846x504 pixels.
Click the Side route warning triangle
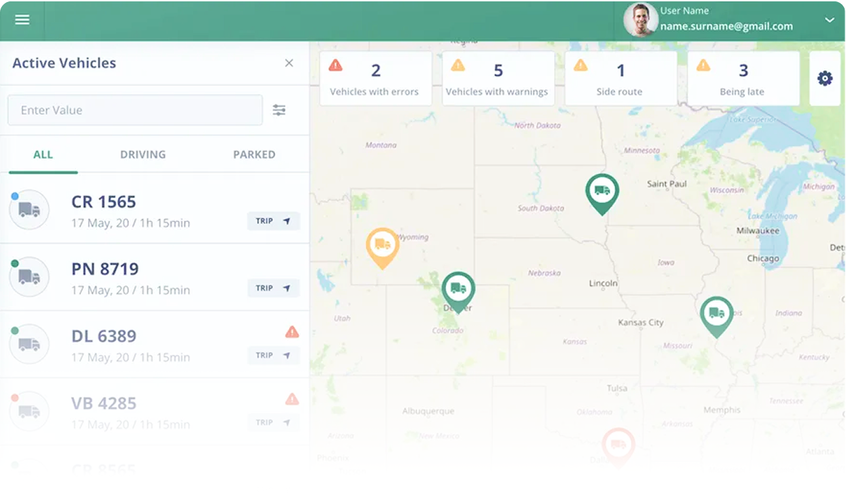tap(580, 65)
